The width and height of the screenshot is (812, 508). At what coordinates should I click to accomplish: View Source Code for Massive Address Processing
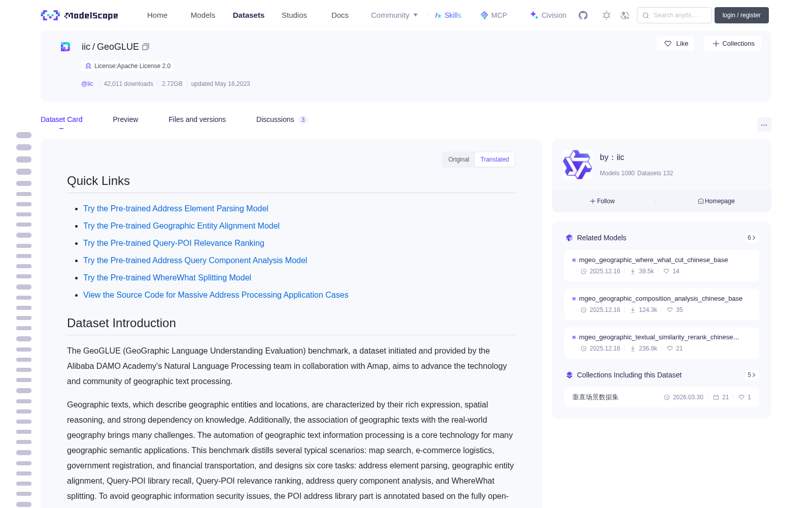[x=216, y=295]
